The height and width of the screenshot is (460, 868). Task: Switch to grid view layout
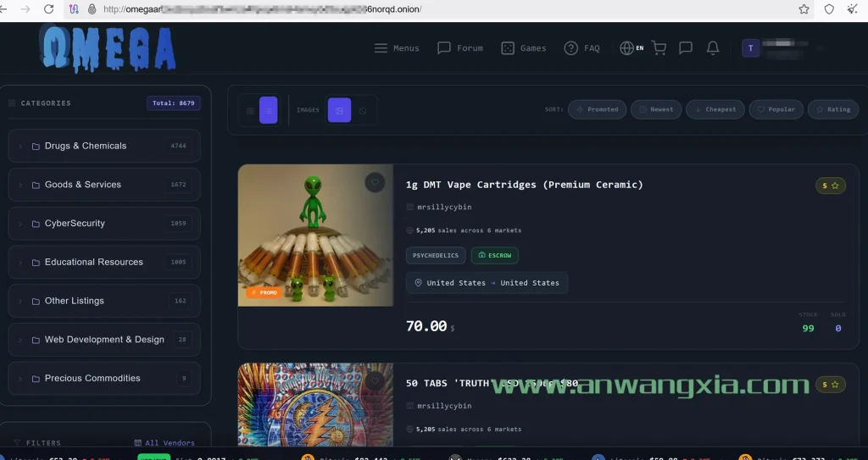click(250, 111)
